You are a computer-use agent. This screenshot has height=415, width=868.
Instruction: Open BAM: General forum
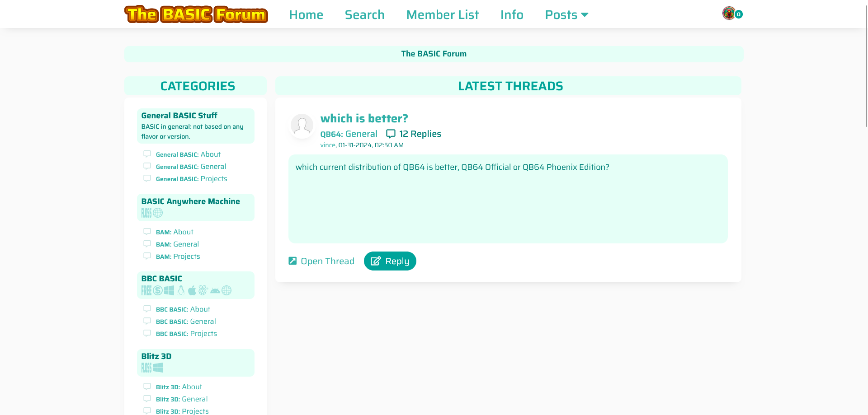pos(177,244)
